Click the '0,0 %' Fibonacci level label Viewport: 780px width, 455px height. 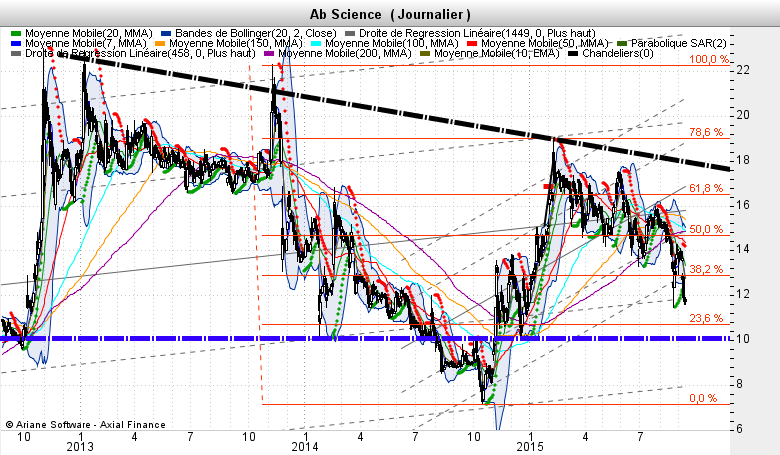click(703, 398)
